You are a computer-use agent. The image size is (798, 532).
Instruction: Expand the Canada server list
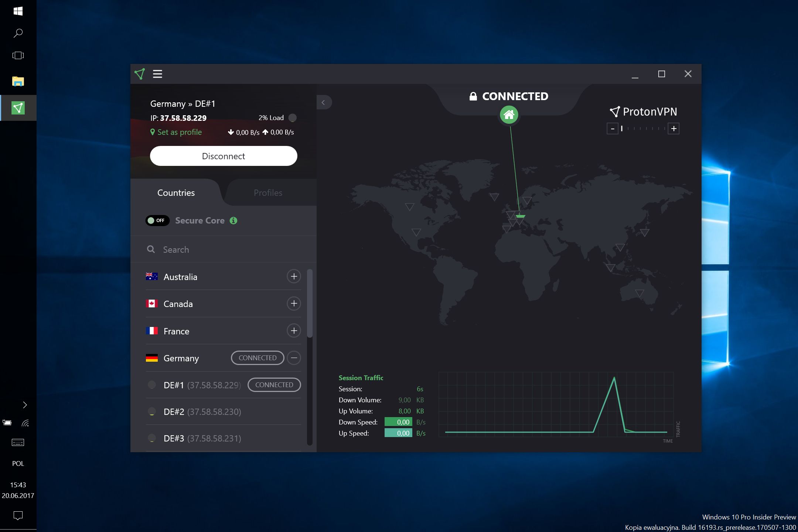pyautogui.click(x=294, y=304)
